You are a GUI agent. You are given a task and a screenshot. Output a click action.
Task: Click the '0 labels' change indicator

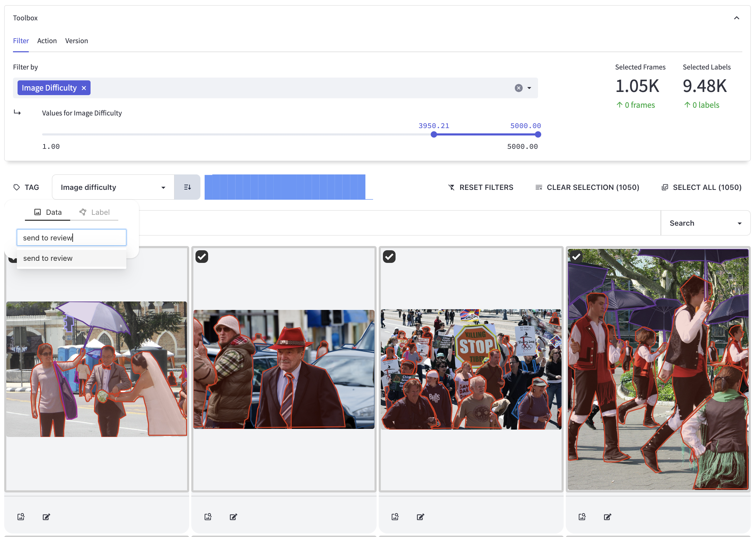[702, 105]
